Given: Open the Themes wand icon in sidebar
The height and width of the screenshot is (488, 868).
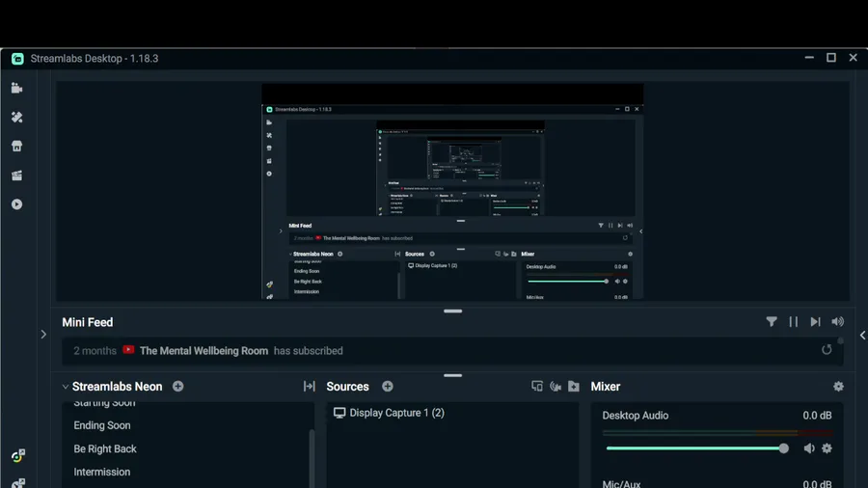Looking at the screenshot, I should pos(16,118).
